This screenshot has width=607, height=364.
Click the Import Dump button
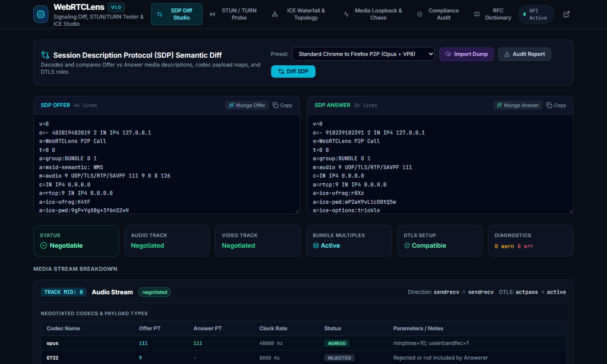pos(467,54)
